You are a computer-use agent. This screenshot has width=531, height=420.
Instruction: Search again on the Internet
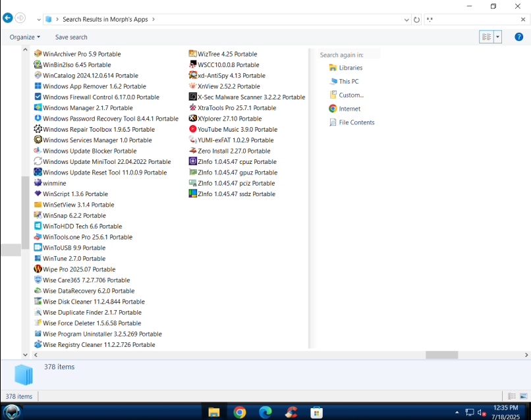coord(345,109)
